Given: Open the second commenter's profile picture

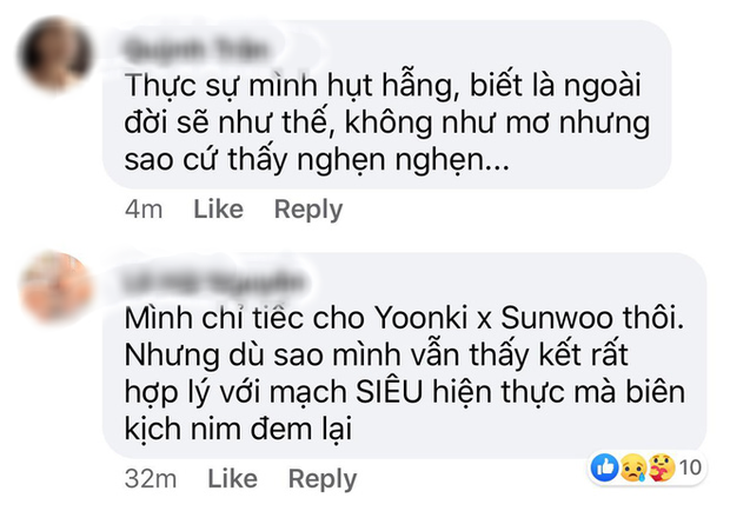Looking at the screenshot, I should click(x=56, y=288).
